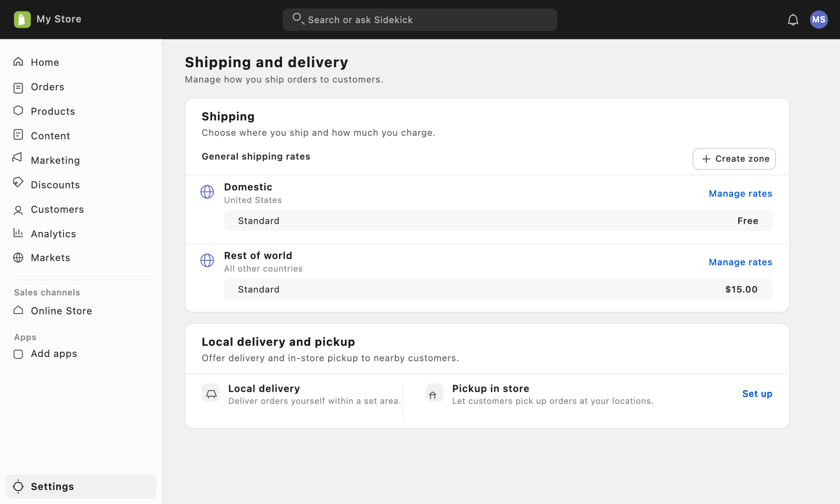Click the Analytics bar chart icon

tap(18, 233)
